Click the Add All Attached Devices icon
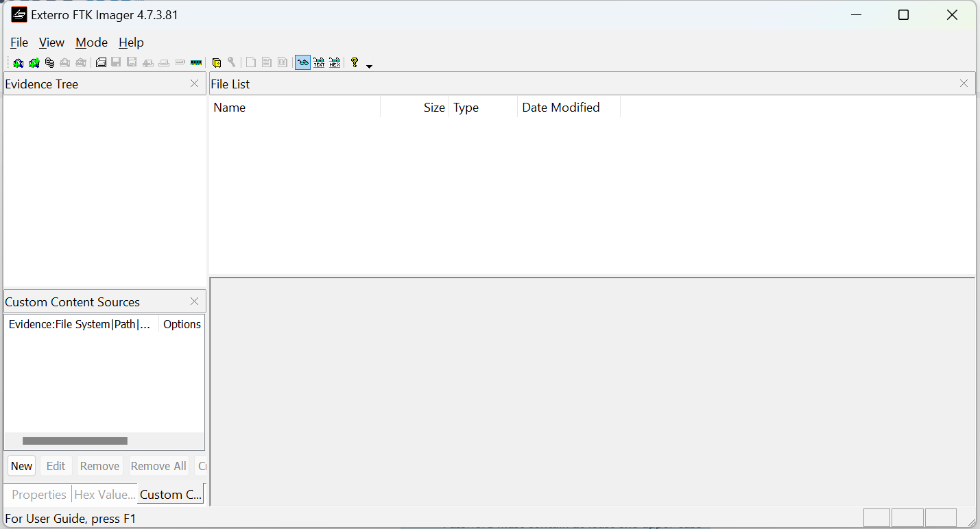This screenshot has width=980, height=529. [x=34, y=63]
